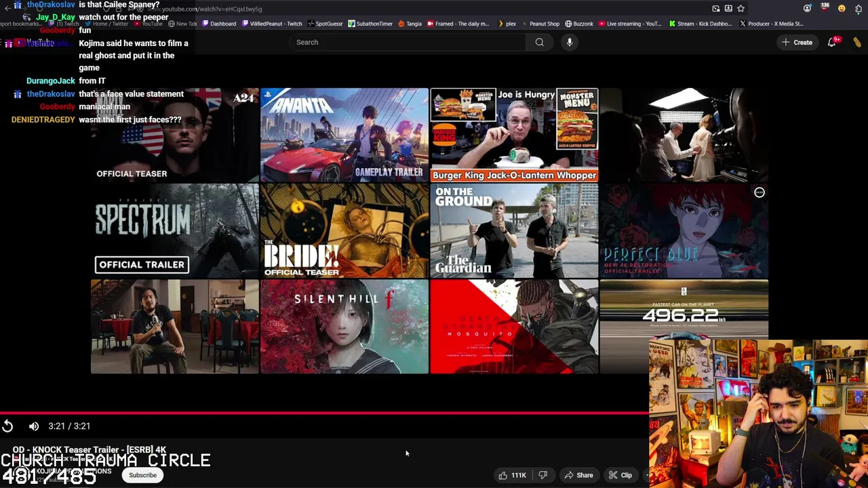
Task: Open The Guardian On the Ground video
Action: tap(514, 230)
